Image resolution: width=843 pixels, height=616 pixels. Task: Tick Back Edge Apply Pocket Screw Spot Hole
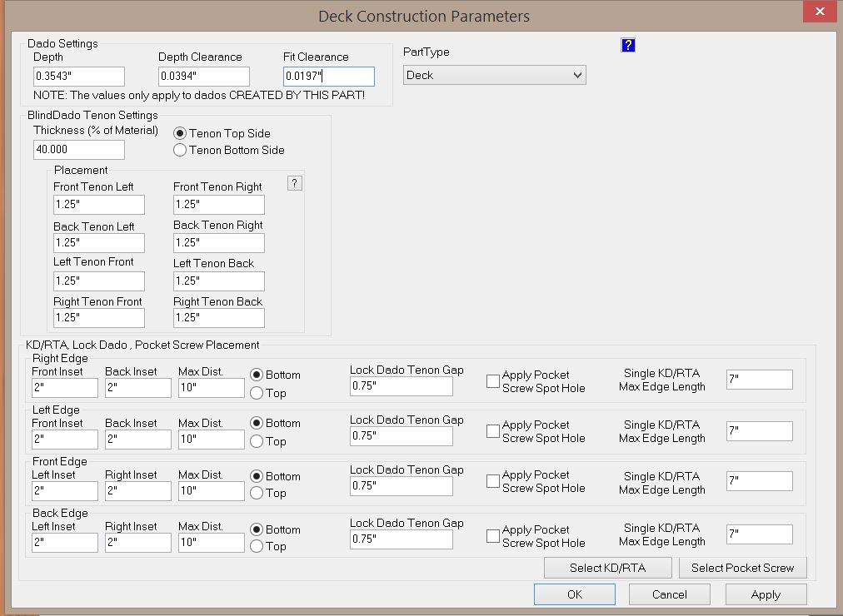pos(493,536)
